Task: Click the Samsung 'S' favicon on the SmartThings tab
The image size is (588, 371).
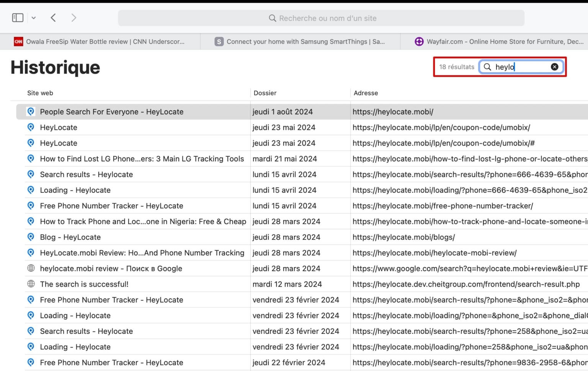Action: pyautogui.click(x=219, y=41)
